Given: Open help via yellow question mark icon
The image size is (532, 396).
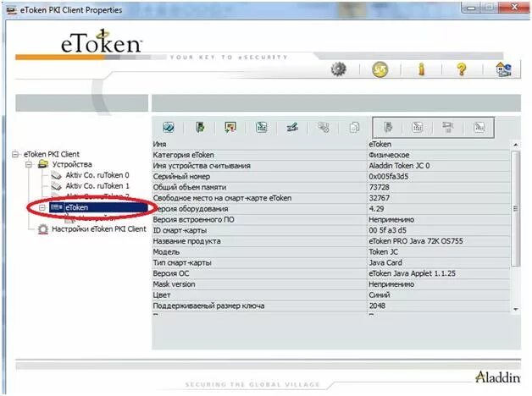Looking at the screenshot, I should pos(461,69).
